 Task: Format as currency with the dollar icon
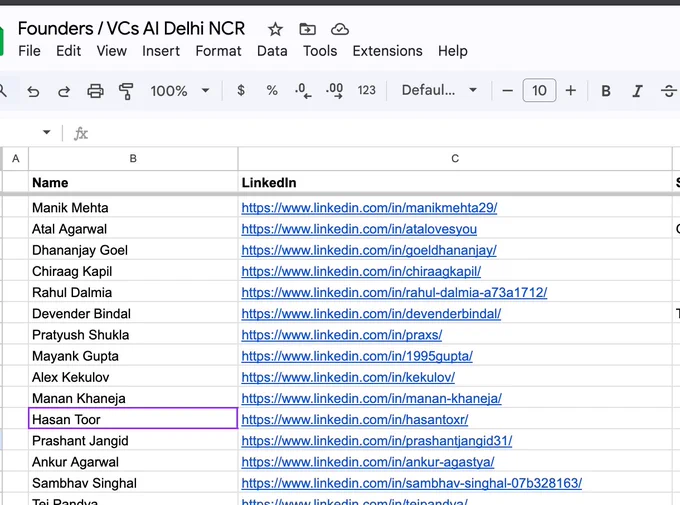(x=241, y=91)
